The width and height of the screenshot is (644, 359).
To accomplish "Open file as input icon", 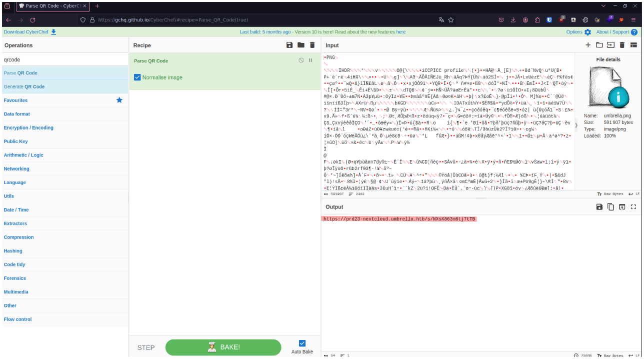I will 610,45.
